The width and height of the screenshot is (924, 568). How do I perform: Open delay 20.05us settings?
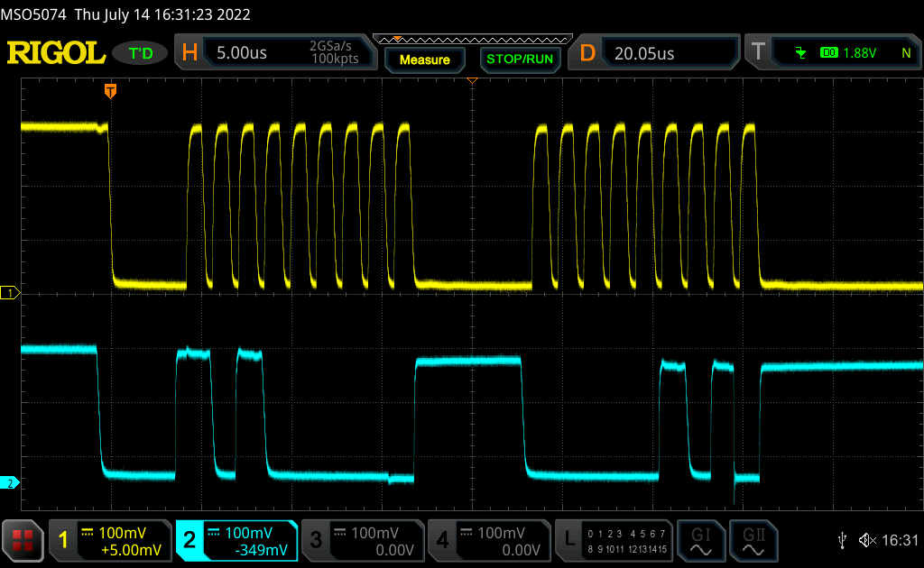[x=657, y=53]
